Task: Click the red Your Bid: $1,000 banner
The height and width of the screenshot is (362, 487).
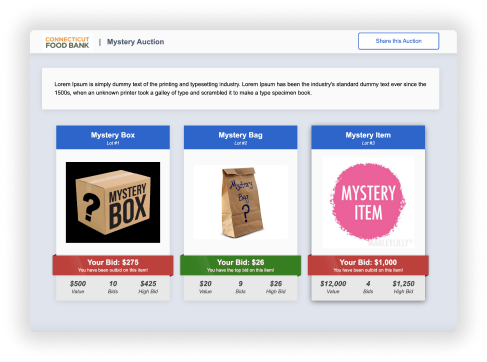Action: [x=368, y=265]
